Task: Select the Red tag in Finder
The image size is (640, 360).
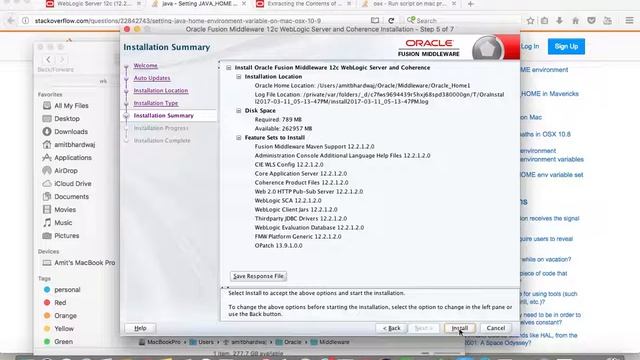Action: click(x=55, y=303)
